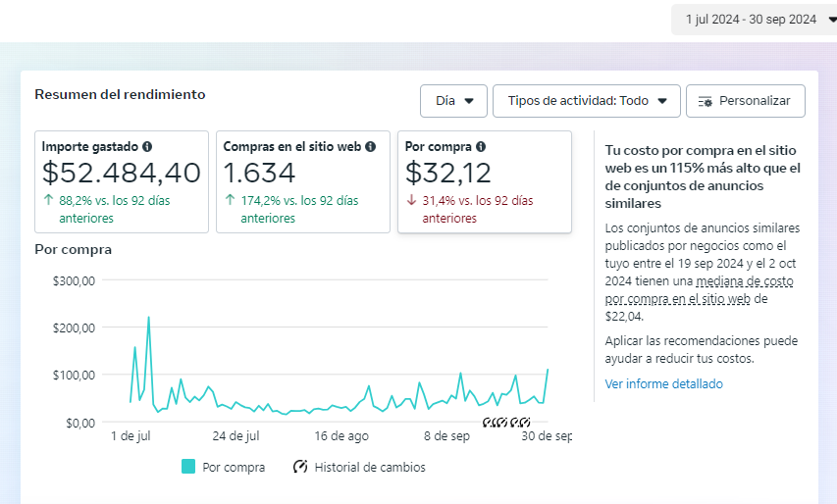Click the 16 de ago axis label
This screenshot has width=837, height=504.
[341, 436]
